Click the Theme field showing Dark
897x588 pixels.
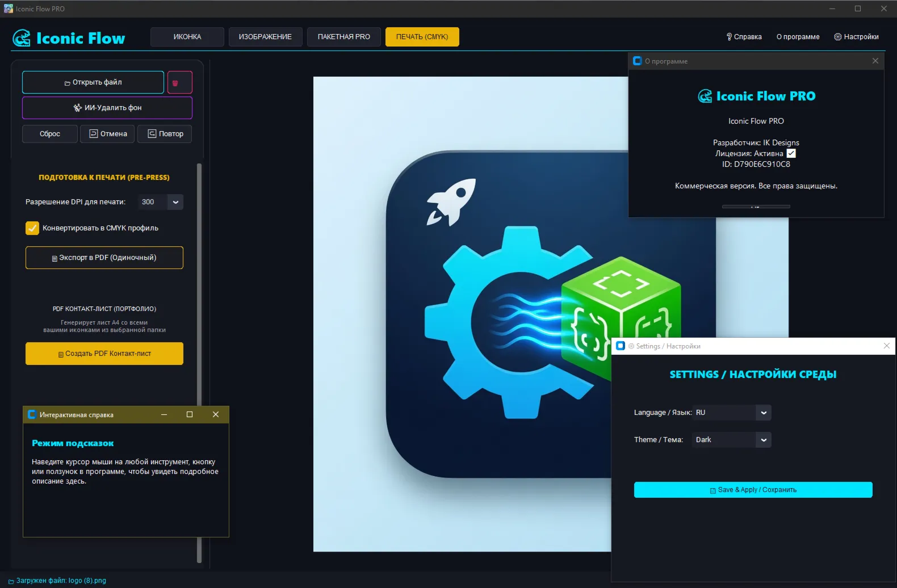[724, 440]
